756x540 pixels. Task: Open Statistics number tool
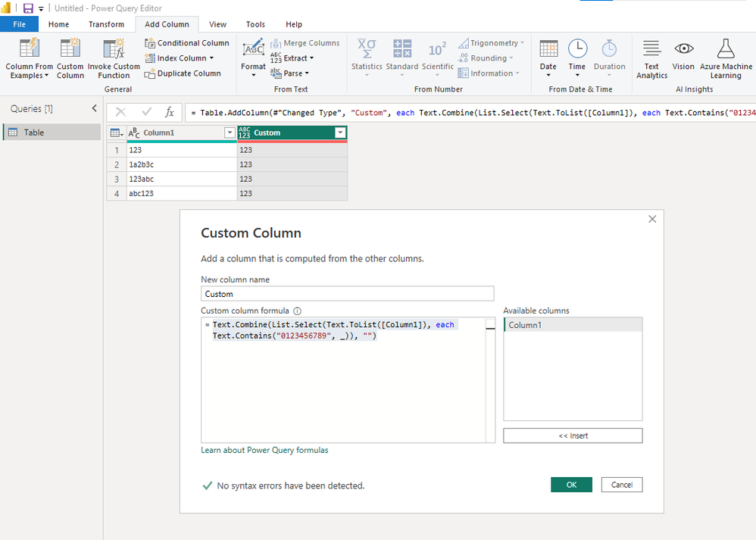coord(367,58)
